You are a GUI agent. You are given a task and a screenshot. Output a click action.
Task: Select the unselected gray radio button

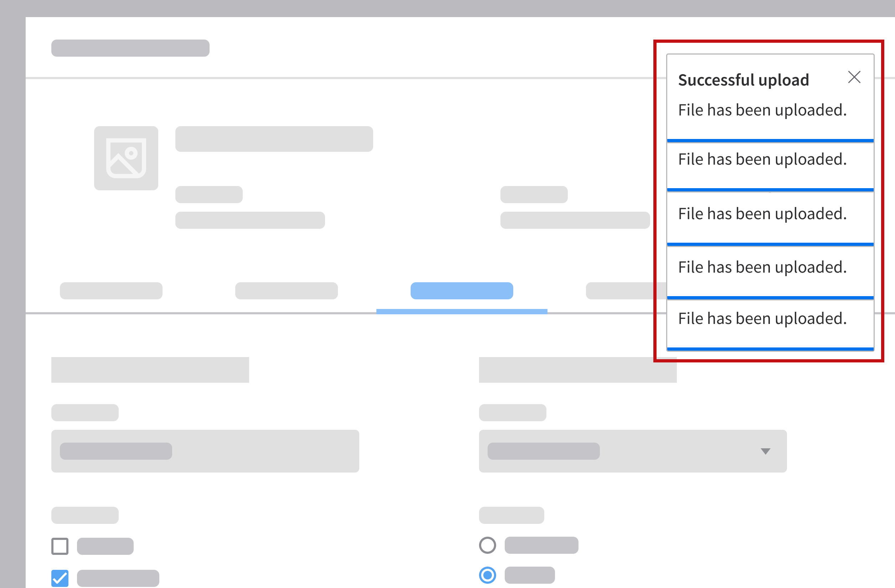pos(487,545)
